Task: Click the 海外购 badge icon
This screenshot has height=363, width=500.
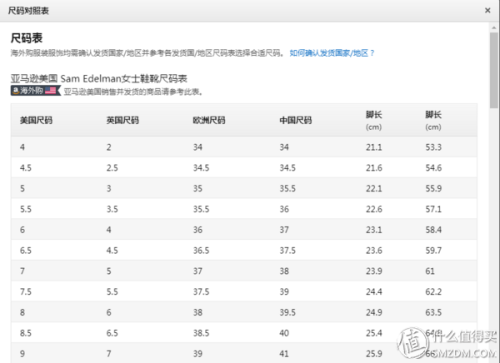Action: 36,90
